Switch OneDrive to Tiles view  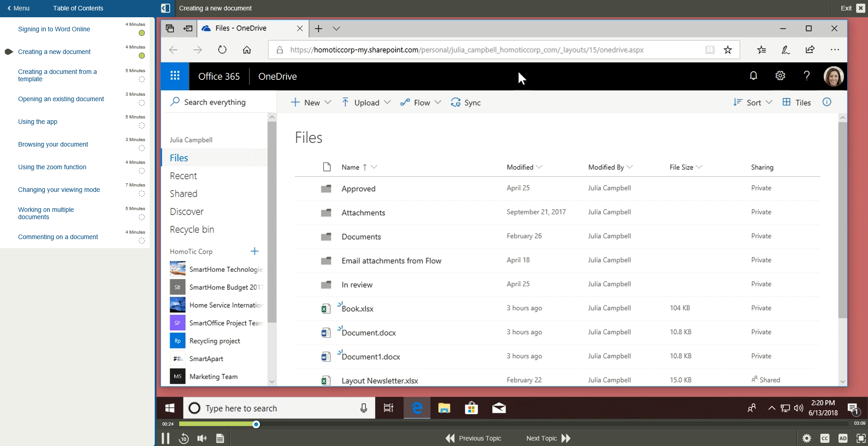797,103
